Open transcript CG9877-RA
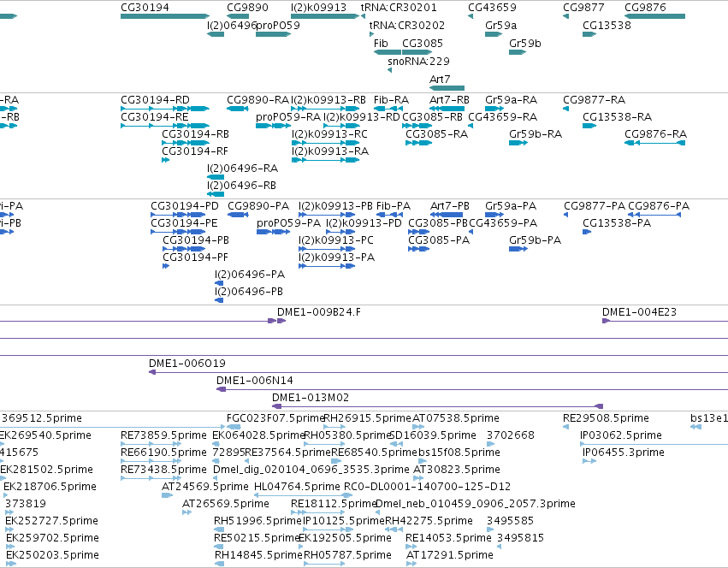The height and width of the screenshot is (568, 728). click(x=565, y=109)
